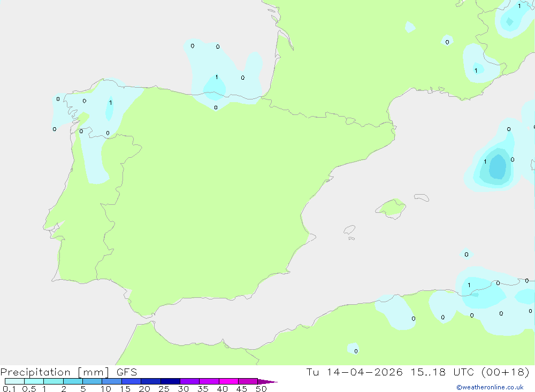Click on Mallorca island on the map

[x=391, y=207]
